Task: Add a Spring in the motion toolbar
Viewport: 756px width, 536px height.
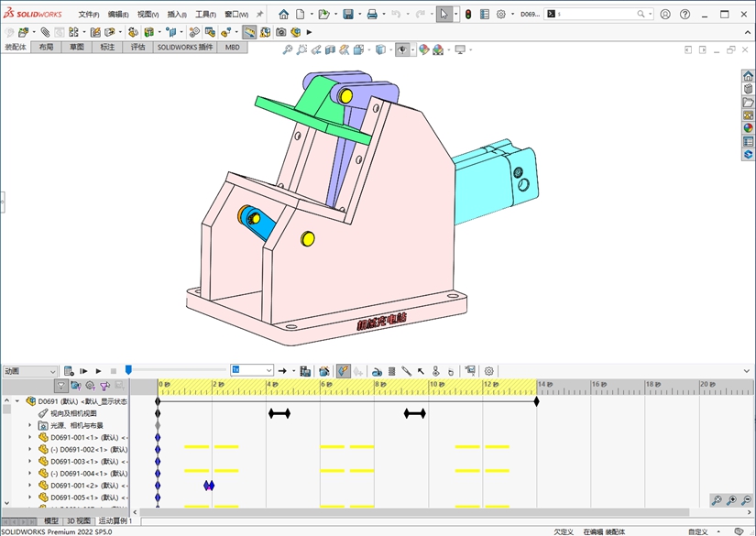Action: (x=391, y=371)
